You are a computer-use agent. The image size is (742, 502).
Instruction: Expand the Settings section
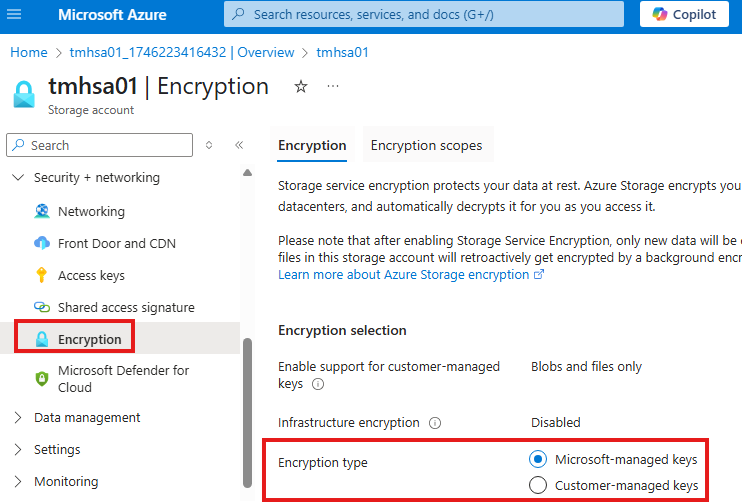tap(18, 450)
